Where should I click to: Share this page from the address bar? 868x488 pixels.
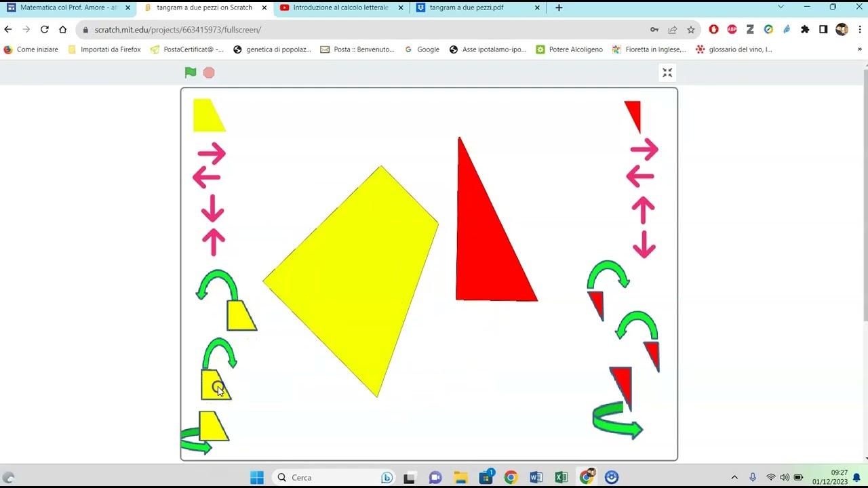coord(673,30)
